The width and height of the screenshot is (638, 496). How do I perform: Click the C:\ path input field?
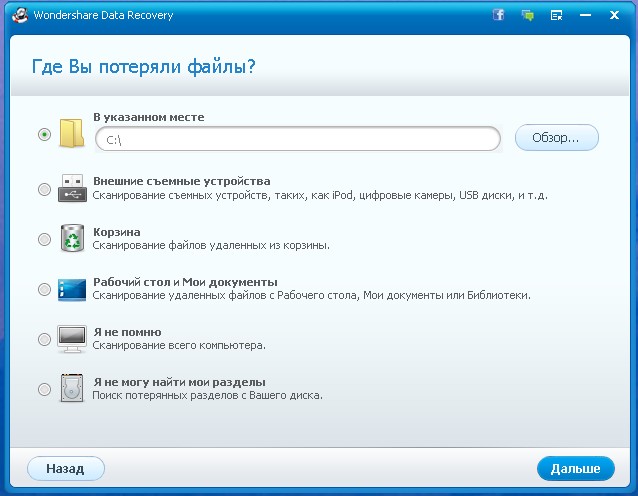tap(298, 139)
